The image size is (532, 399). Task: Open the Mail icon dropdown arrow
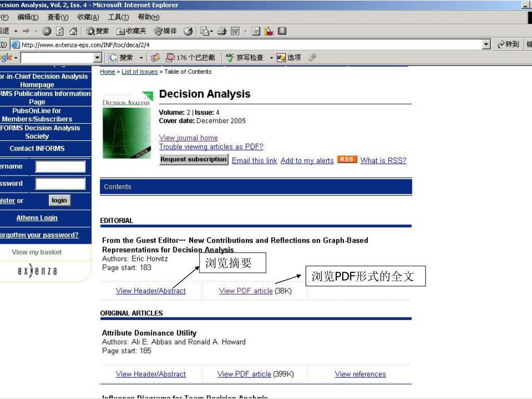212,31
